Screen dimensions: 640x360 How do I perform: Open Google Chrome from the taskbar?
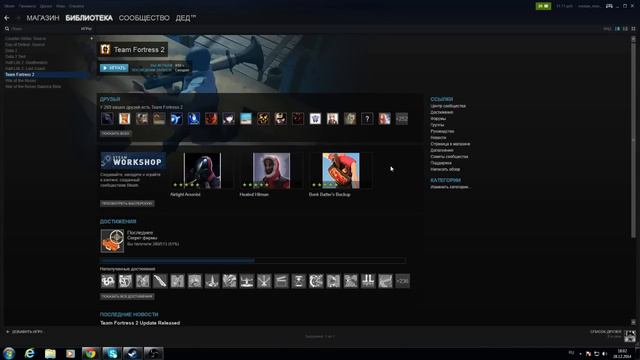[91, 353]
